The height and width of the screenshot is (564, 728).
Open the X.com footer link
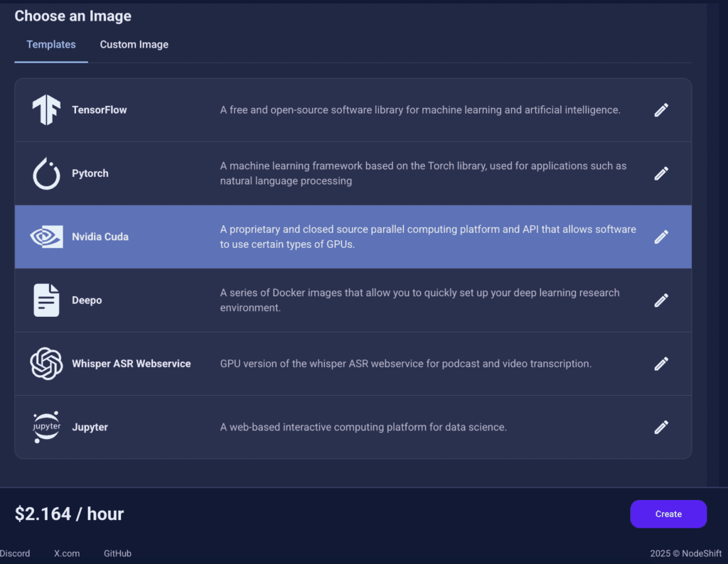67,553
